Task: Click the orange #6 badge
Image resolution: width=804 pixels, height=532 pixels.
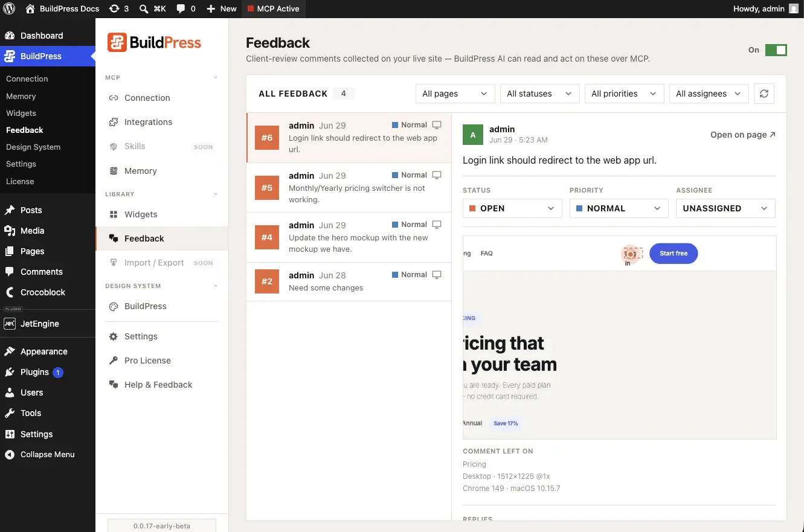Action: point(267,138)
